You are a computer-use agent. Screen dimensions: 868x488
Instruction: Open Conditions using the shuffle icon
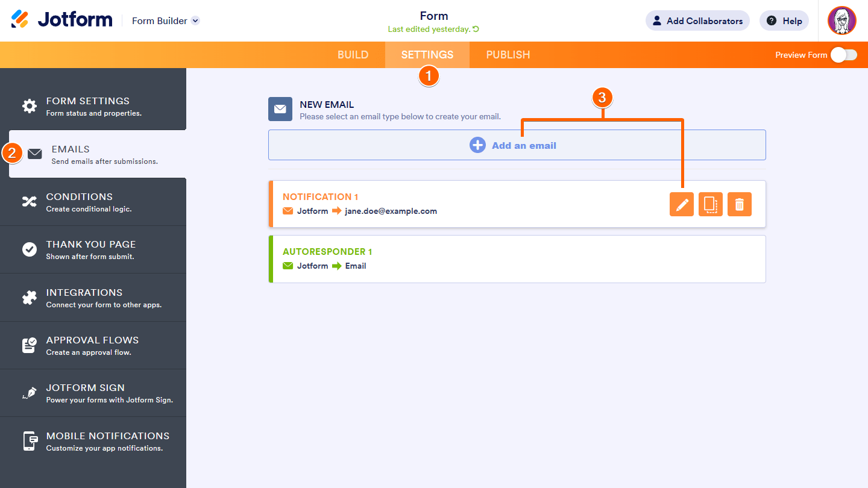[29, 201]
